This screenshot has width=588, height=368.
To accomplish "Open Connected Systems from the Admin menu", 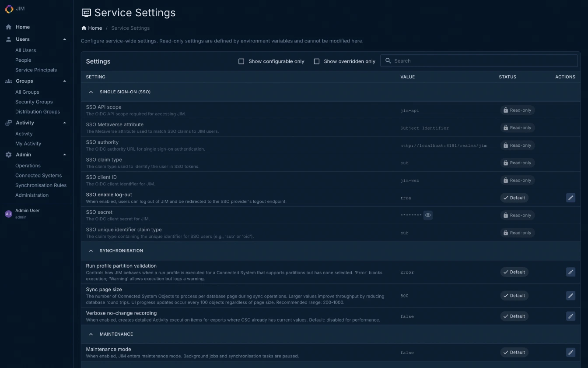I will coord(38,175).
